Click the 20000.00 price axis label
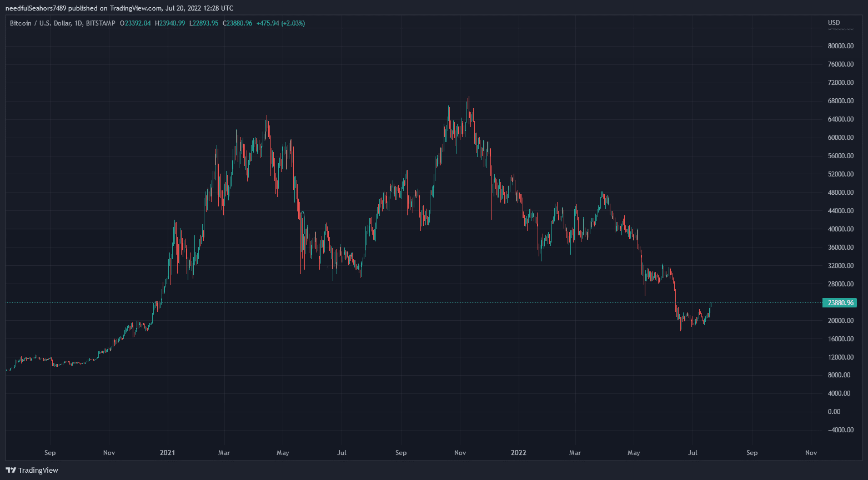The width and height of the screenshot is (868, 480). click(x=840, y=321)
